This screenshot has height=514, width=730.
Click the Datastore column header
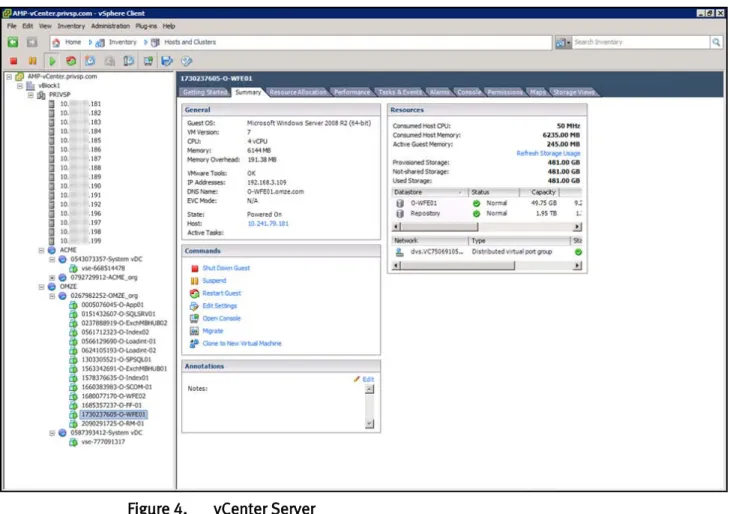coord(429,192)
